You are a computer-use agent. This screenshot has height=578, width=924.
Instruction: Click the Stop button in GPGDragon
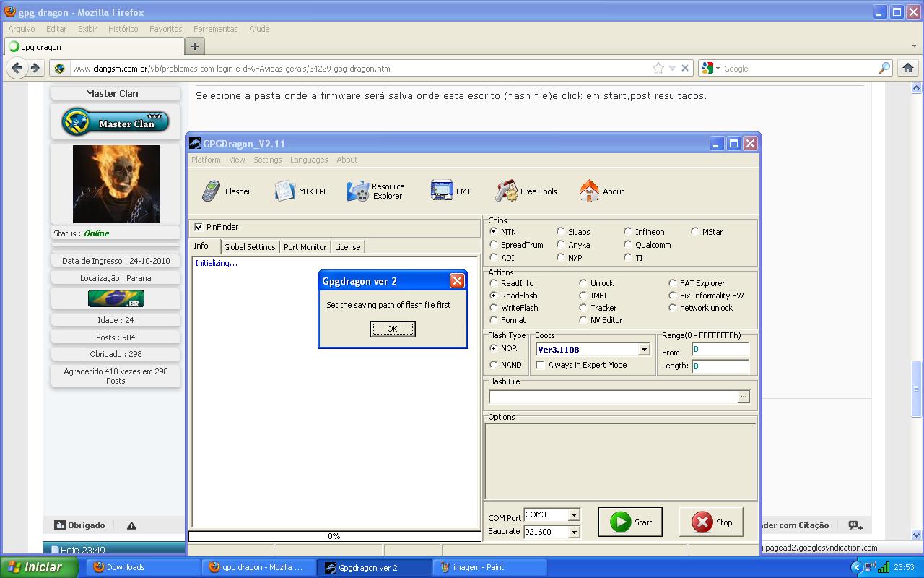click(x=711, y=522)
